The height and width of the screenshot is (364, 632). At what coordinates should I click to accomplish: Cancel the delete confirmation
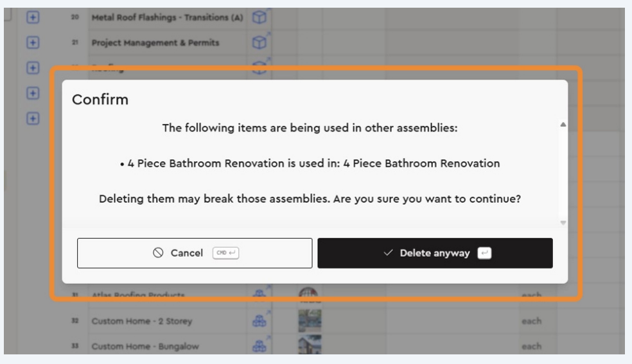pyautogui.click(x=195, y=253)
